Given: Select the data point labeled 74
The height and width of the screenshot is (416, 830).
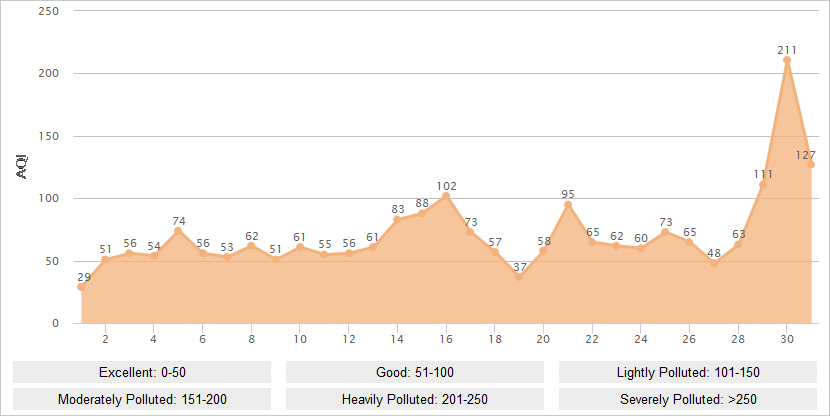Looking at the screenshot, I should (178, 231).
